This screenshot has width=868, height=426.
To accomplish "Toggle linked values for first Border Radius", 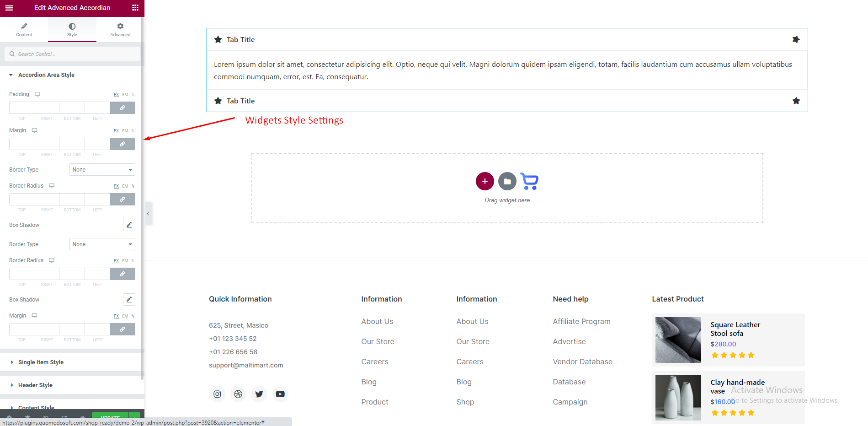I will coord(122,200).
